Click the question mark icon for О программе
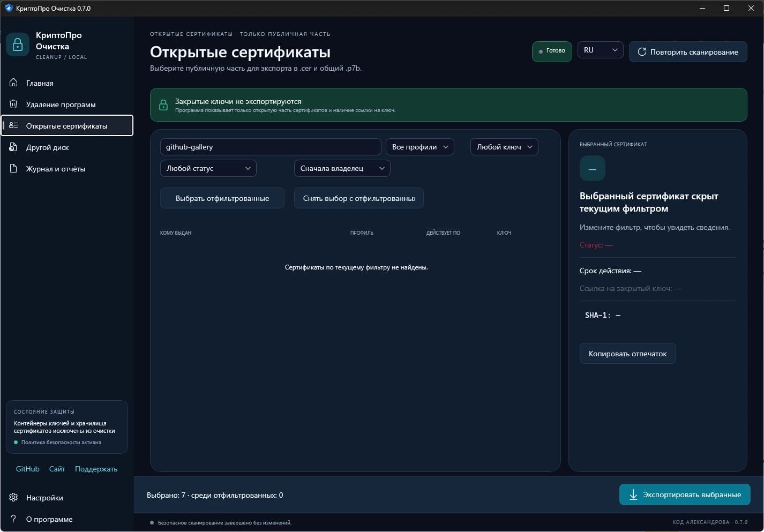Image resolution: width=764 pixels, height=532 pixels. click(x=14, y=519)
